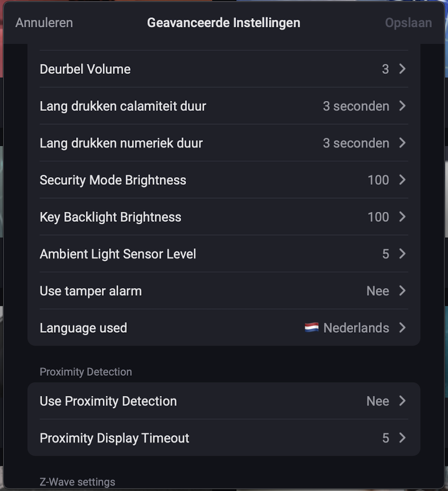Viewport: 448px width, 491px height.
Task: Click the Use Proximity Detection chevron
Action: [x=402, y=401]
